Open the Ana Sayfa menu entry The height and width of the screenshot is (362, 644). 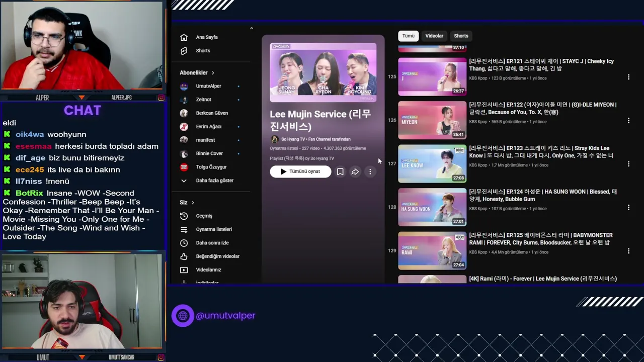[207, 37]
